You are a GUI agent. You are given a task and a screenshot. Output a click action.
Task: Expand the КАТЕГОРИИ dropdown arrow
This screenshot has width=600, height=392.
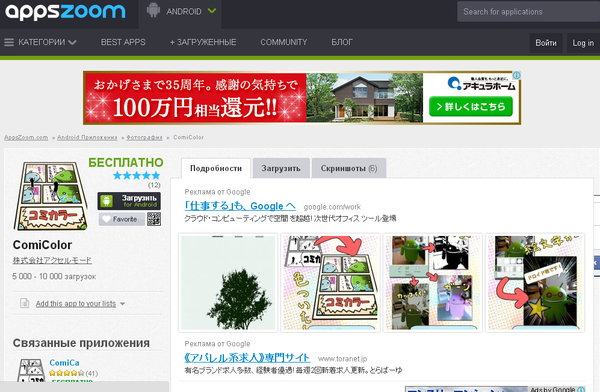[x=72, y=42]
